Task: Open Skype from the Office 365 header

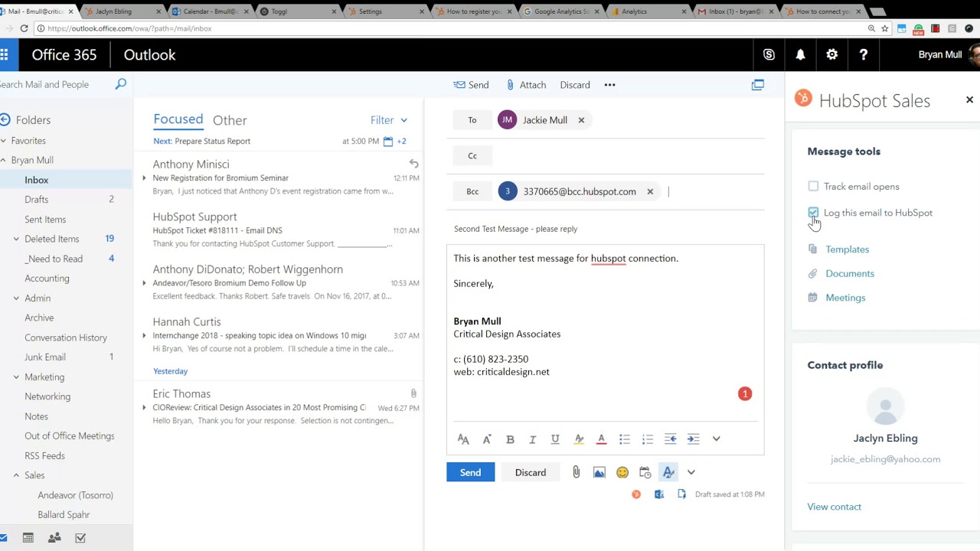Action: [769, 54]
